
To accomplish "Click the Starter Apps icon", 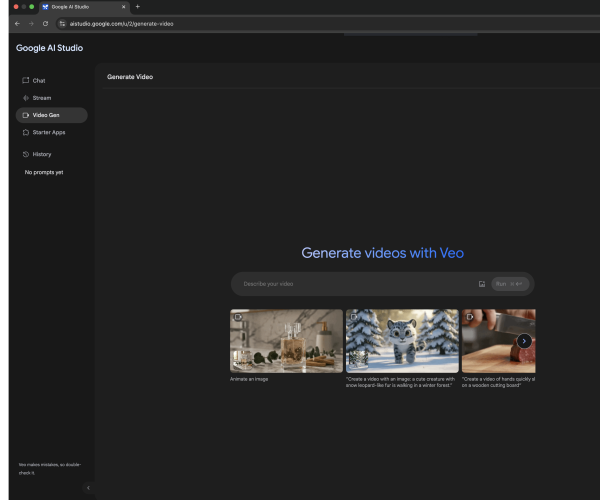I will [26, 132].
